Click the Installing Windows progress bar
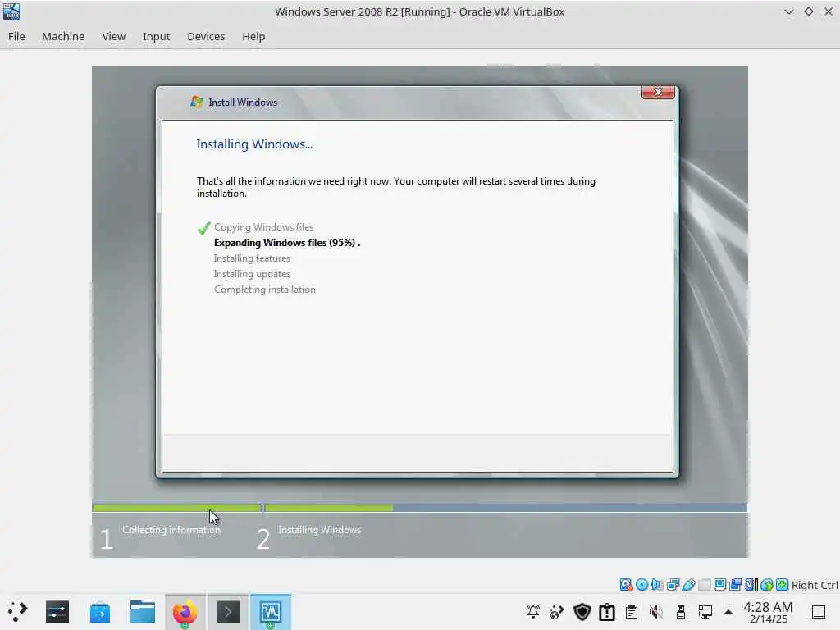The height and width of the screenshot is (630, 840). coord(505,507)
